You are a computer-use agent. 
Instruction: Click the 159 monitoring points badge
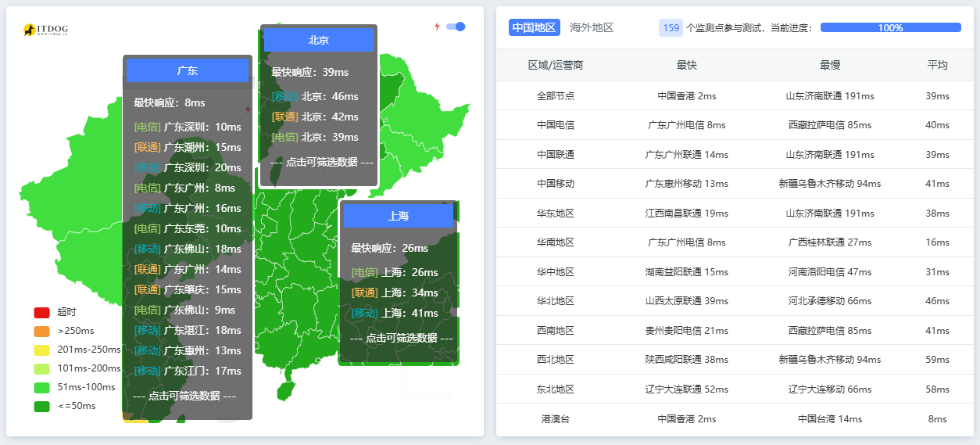671,27
